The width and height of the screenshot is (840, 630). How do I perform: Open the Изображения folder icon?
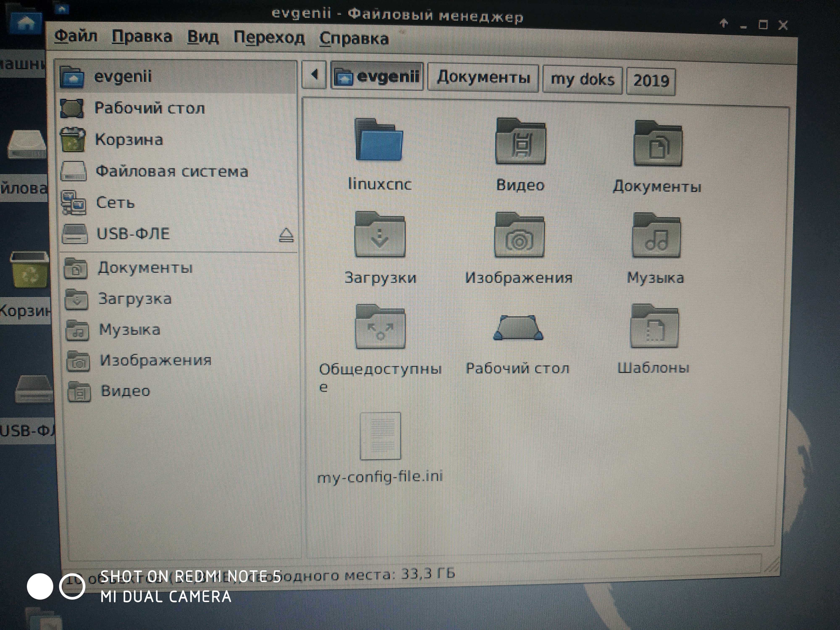tap(519, 236)
